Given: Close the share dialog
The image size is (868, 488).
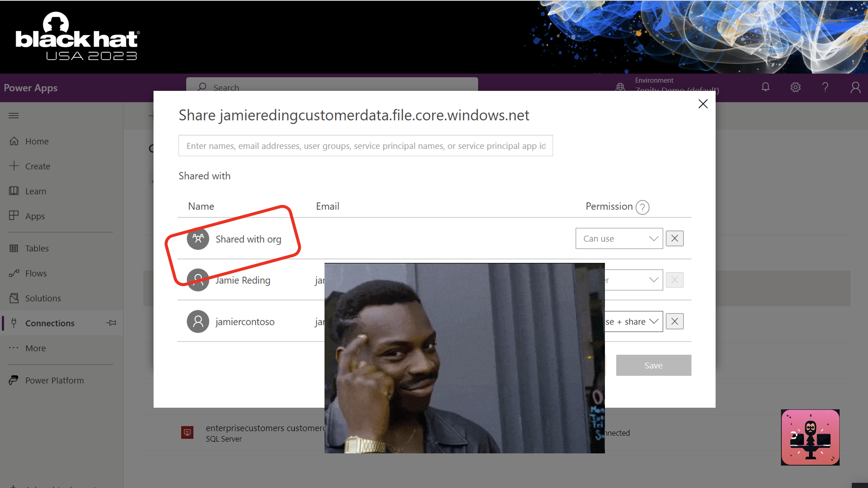Looking at the screenshot, I should 702,104.
